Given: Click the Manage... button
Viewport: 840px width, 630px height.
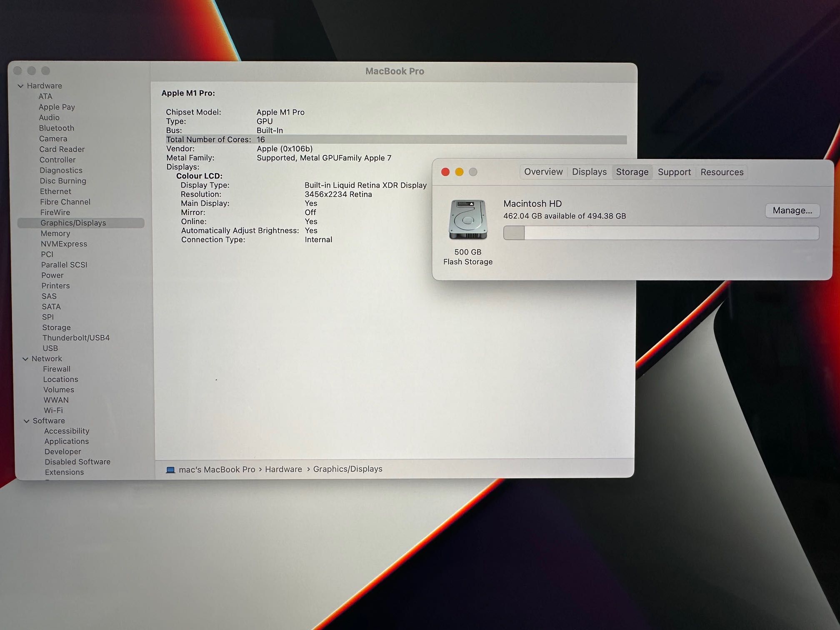Looking at the screenshot, I should coord(792,210).
